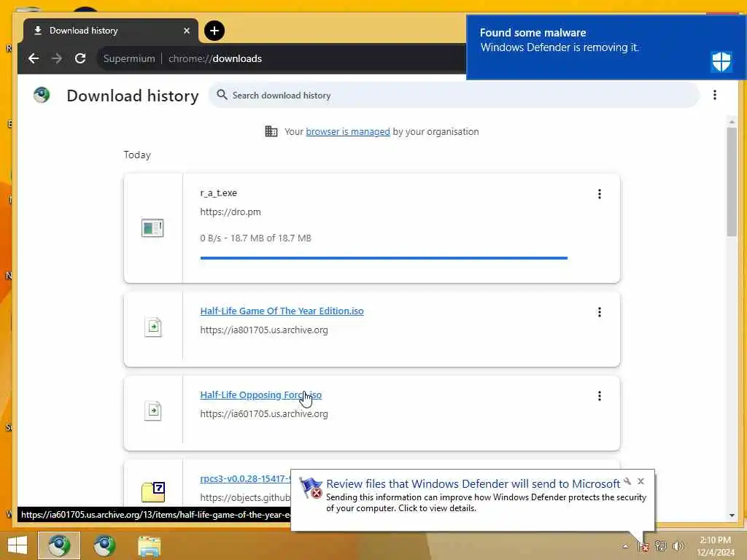The height and width of the screenshot is (560, 747).
Task: Click the rpcs3 7-Zip archive icon
Action: coord(153,492)
